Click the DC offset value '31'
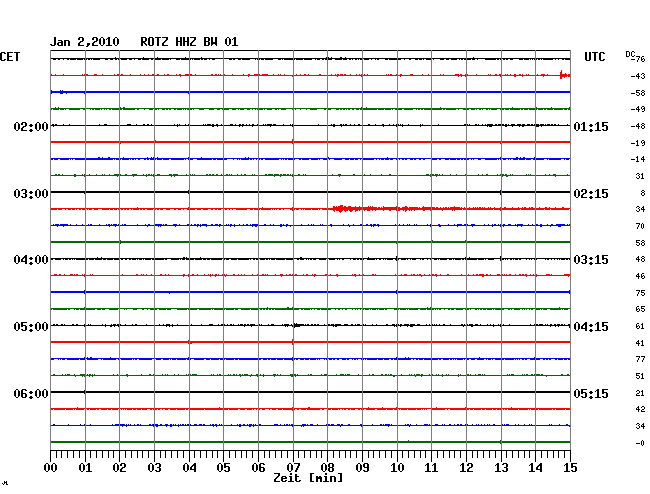This screenshot has height=494, width=650. pos(640,176)
